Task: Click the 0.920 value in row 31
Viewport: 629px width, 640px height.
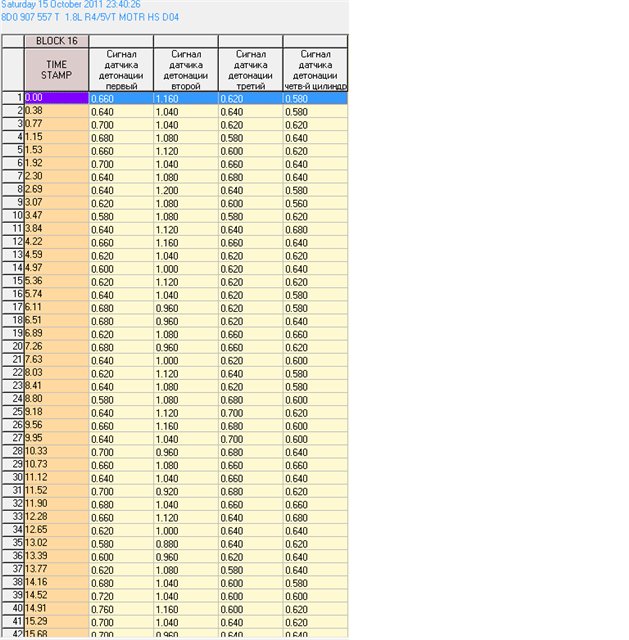Action: pyautogui.click(x=186, y=491)
